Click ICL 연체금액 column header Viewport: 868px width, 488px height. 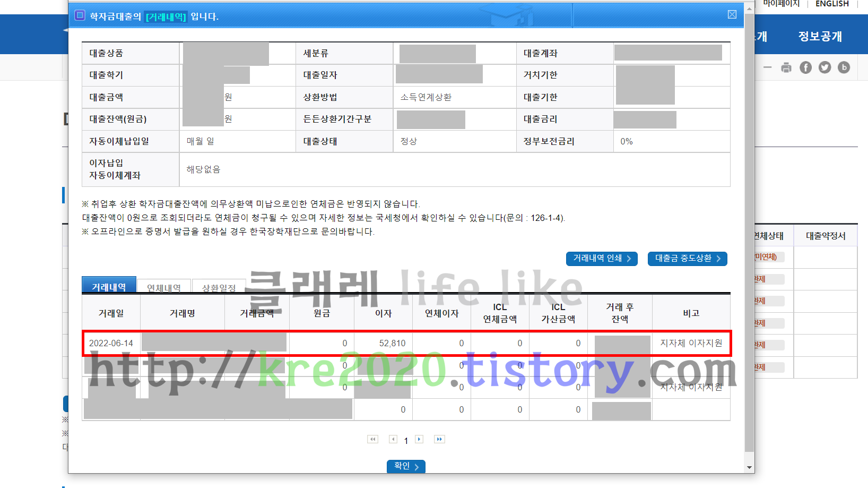pyautogui.click(x=500, y=313)
